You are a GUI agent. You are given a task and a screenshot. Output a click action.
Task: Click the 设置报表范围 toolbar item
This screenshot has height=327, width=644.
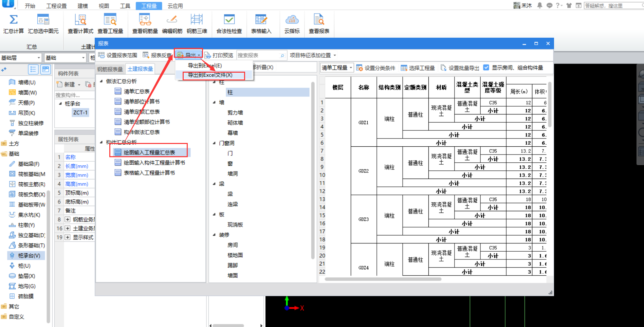click(117, 55)
